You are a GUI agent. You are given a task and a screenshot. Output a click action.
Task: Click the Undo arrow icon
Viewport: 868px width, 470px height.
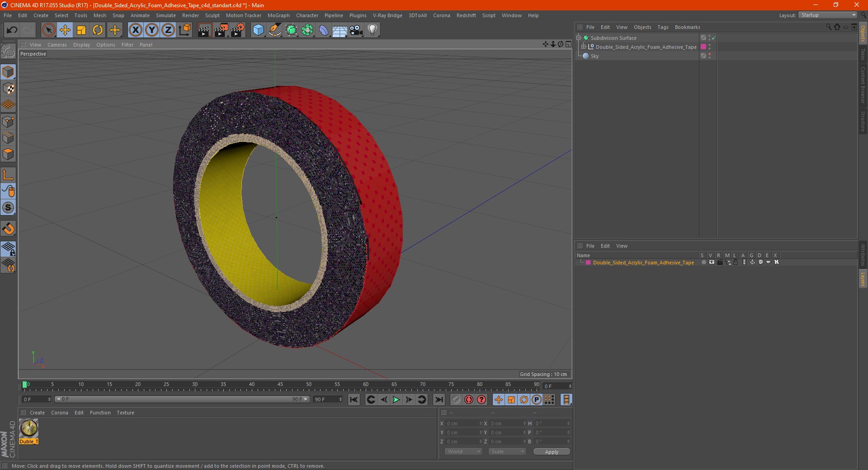(x=12, y=30)
